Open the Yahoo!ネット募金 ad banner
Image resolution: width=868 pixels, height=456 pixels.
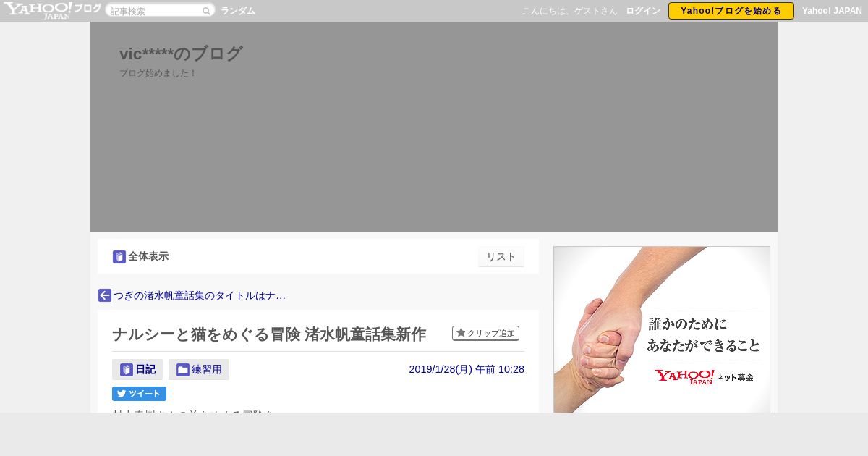(x=662, y=329)
